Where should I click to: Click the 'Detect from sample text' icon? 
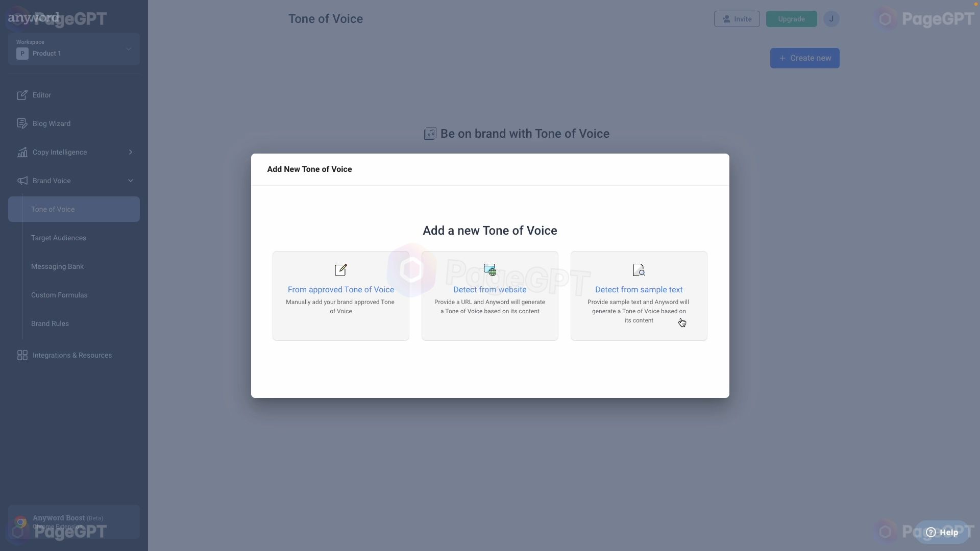coord(638,270)
